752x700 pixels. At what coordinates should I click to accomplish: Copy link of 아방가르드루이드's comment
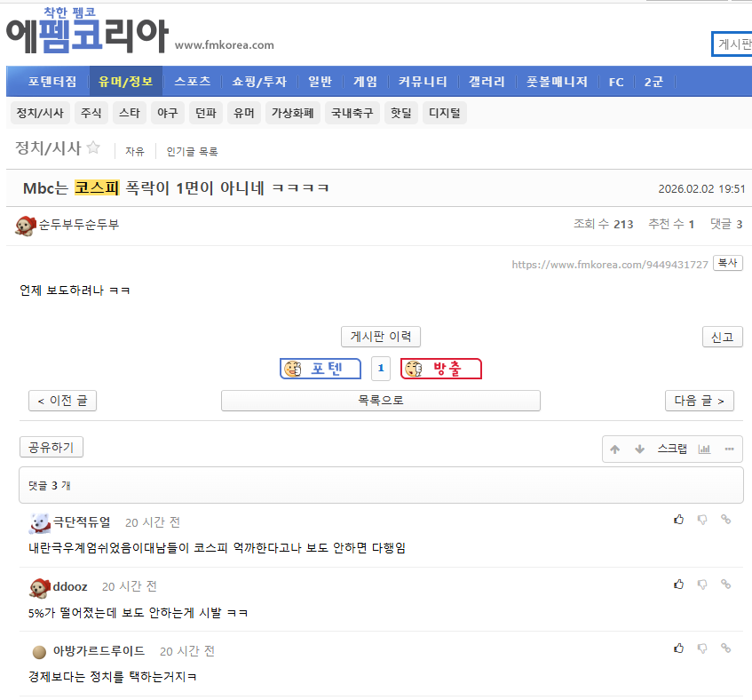[725, 648]
